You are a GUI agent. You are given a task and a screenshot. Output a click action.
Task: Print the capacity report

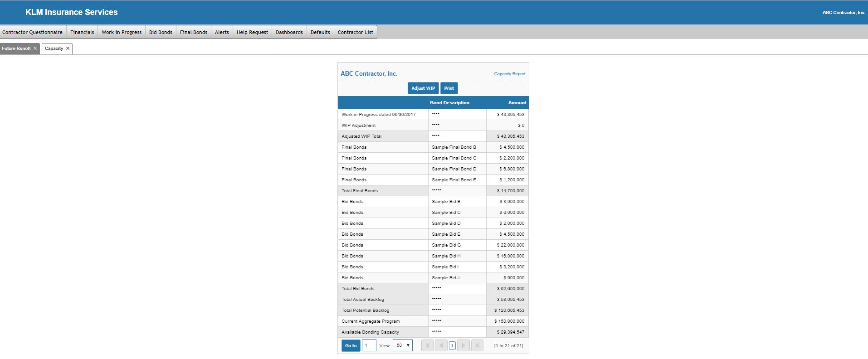tap(449, 88)
